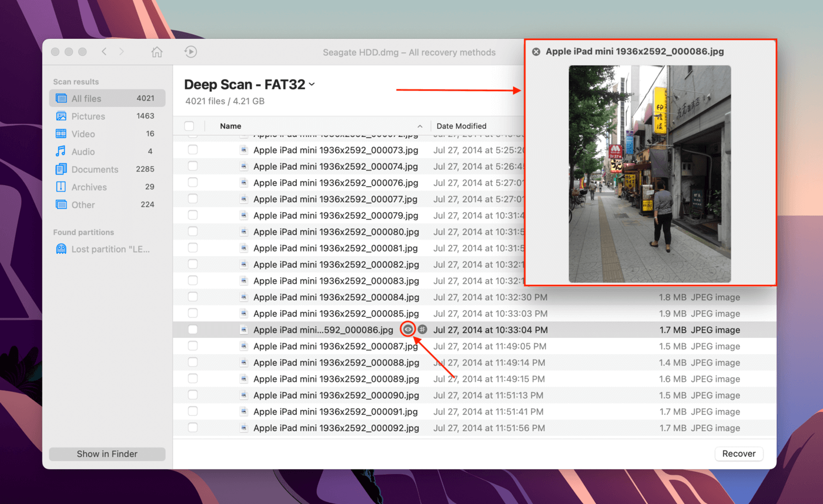Check the box for file 000082.jpg
The height and width of the screenshot is (504, 823).
pyautogui.click(x=193, y=264)
